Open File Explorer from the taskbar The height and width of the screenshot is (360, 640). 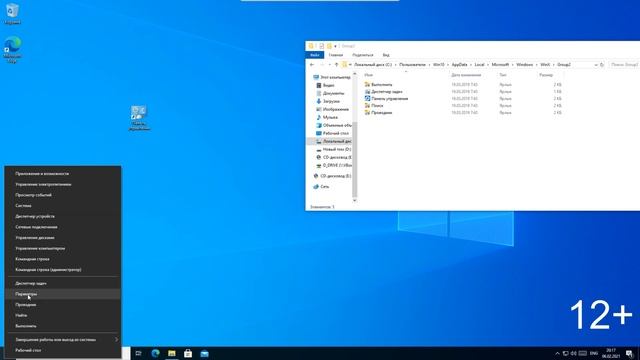click(x=172, y=353)
